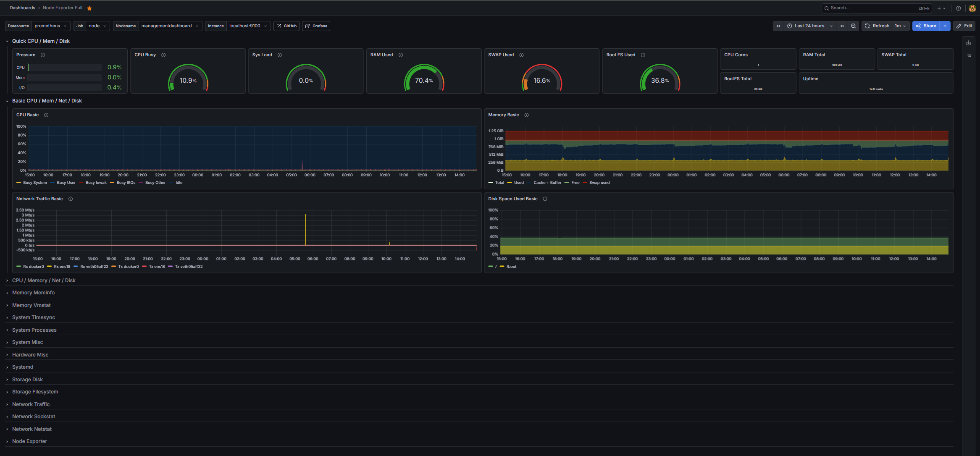Open the Grafana link
Screen dimensions: 980x456
pyautogui.click(x=316, y=26)
